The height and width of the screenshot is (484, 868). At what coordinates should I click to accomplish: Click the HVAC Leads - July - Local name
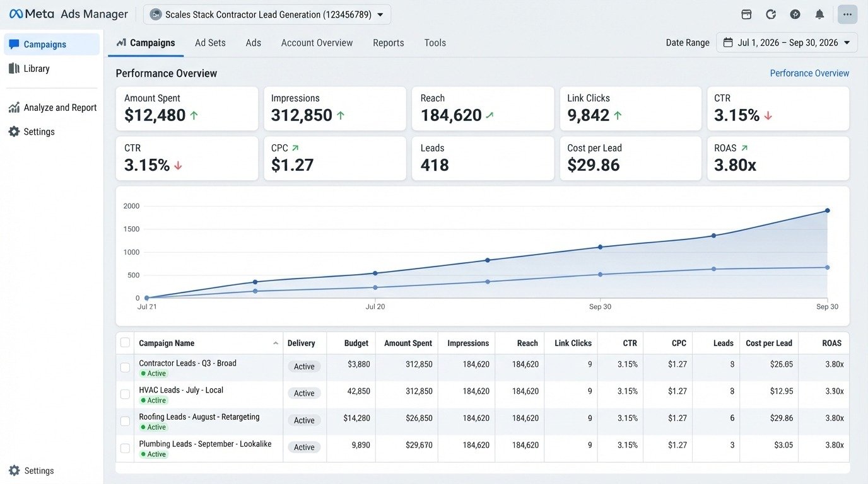(x=181, y=390)
